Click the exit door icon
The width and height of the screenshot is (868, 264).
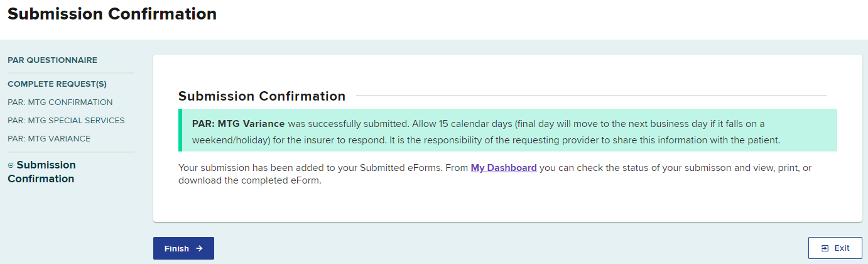point(825,248)
